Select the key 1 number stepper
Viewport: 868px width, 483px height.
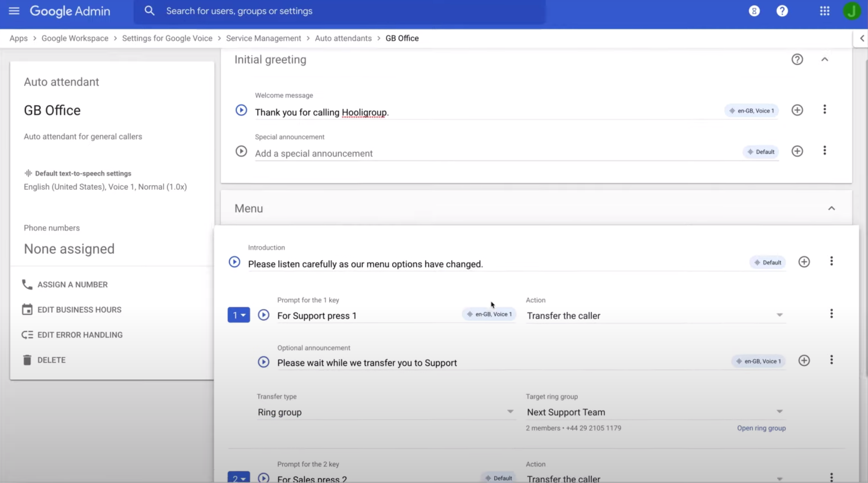pos(238,315)
